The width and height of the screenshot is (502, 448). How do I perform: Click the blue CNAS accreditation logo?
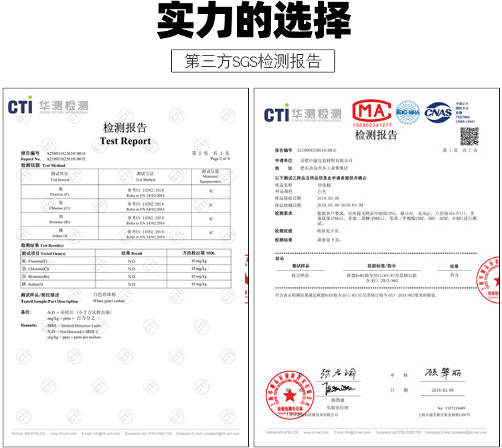pos(438,111)
